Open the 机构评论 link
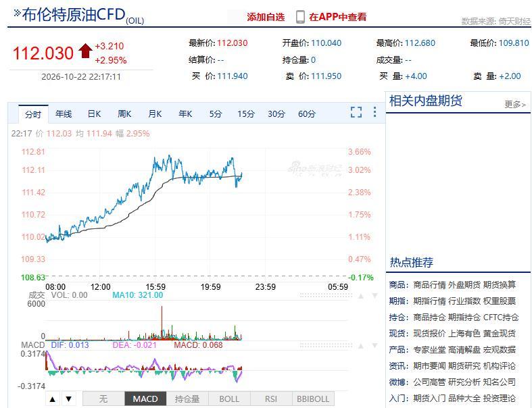Image resolution: width=532 pixels, height=408 pixels. (500, 366)
